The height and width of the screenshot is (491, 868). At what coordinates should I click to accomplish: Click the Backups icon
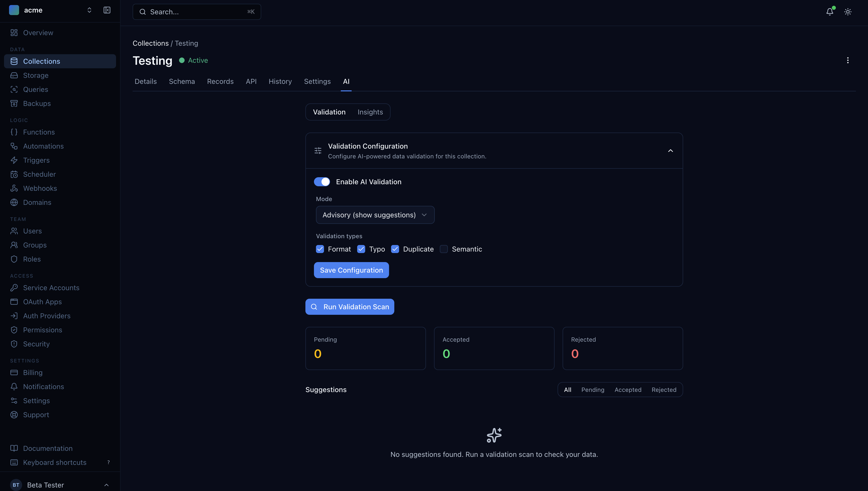[14, 103]
